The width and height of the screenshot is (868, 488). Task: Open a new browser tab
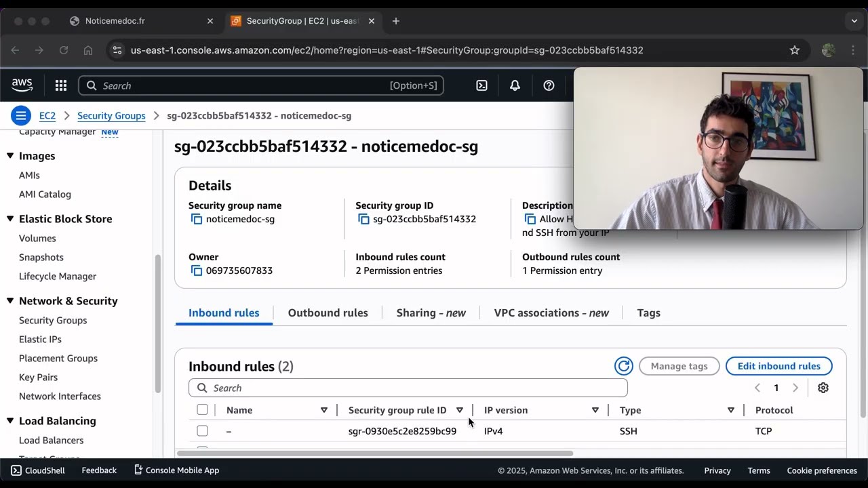396,21
